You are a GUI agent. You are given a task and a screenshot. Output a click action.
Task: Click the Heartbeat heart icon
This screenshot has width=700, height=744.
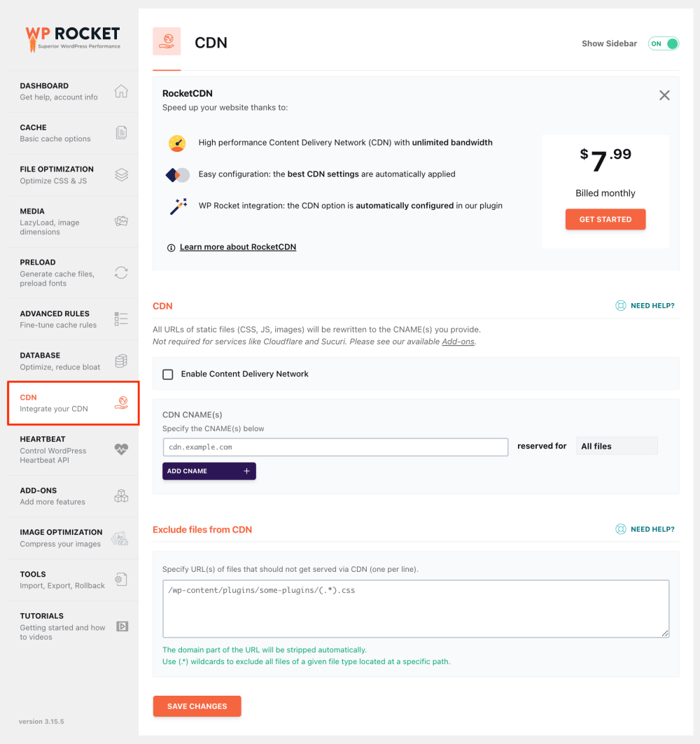point(121,450)
